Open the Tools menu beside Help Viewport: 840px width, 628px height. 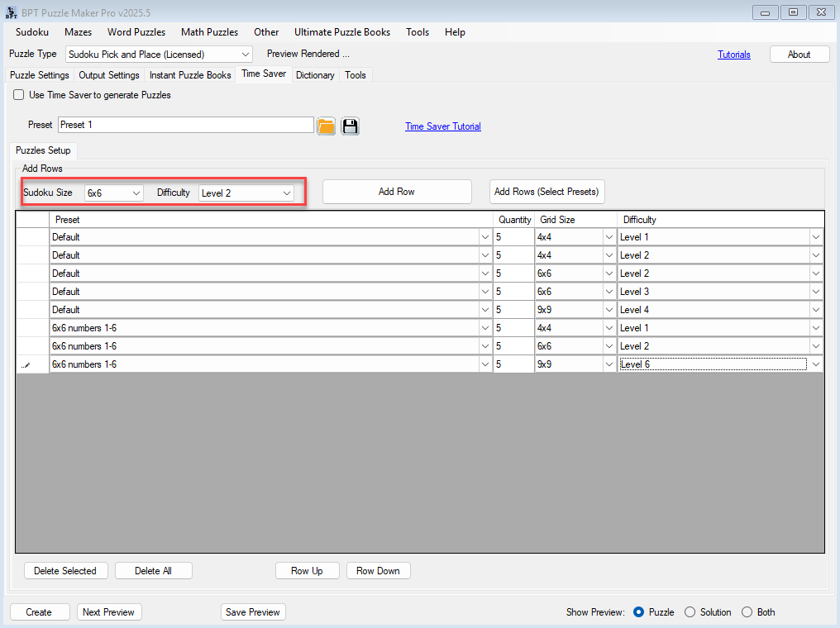coord(418,32)
